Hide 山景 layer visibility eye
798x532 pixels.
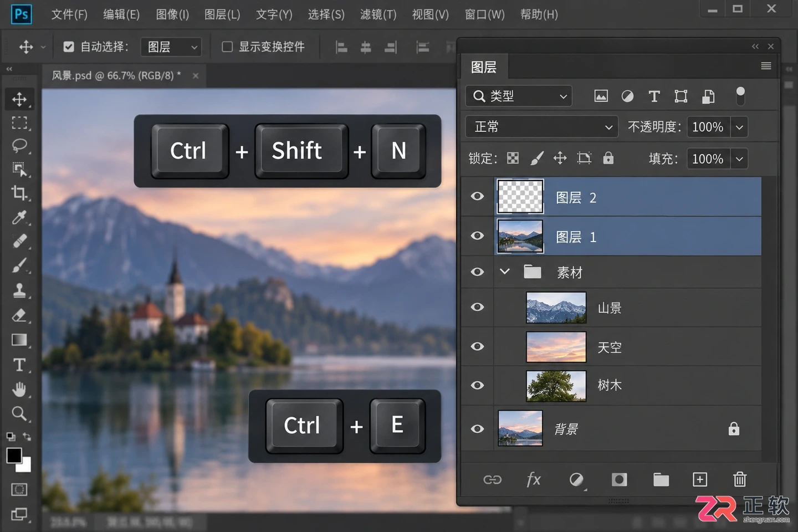click(477, 307)
